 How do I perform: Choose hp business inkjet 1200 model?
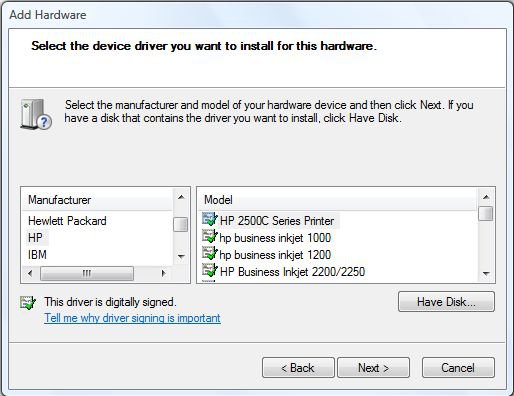(275, 255)
